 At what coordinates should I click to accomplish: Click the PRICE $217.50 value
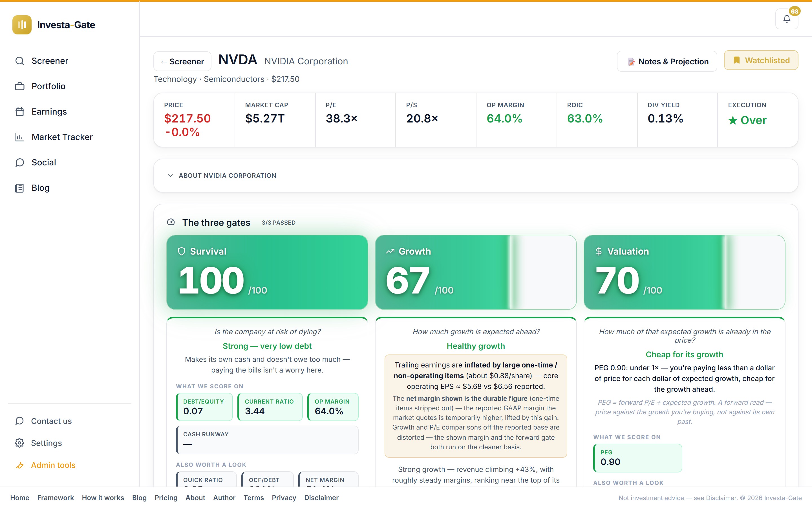[187, 118]
